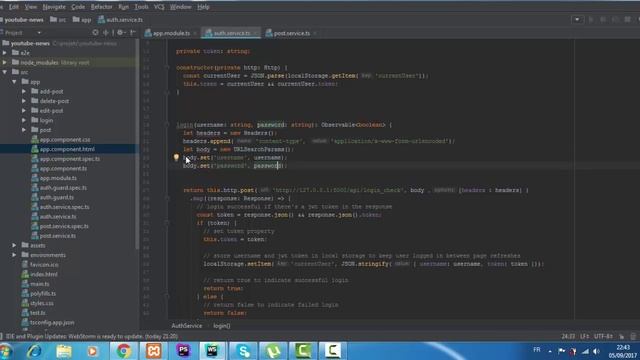The image size is (640, 360).
Task: Open WebStorm taskbar icon
Action: 212,351
